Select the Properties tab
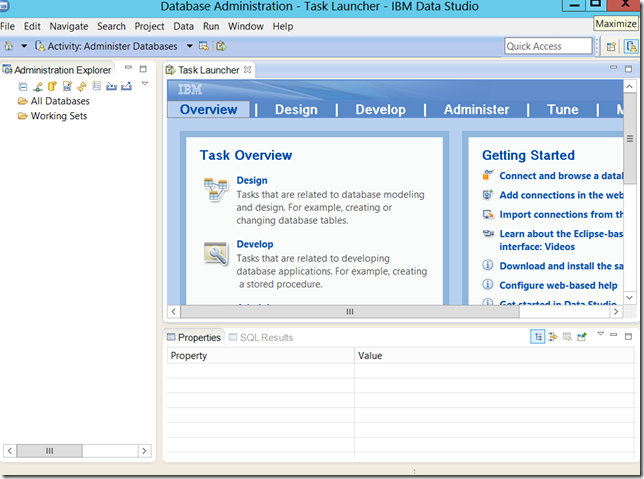The image size is (644, 479). 194,338
